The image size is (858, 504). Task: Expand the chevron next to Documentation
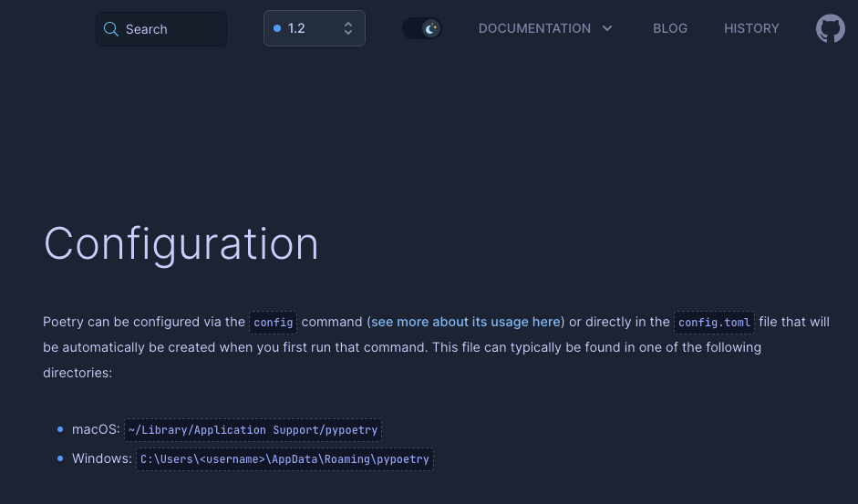607,28
